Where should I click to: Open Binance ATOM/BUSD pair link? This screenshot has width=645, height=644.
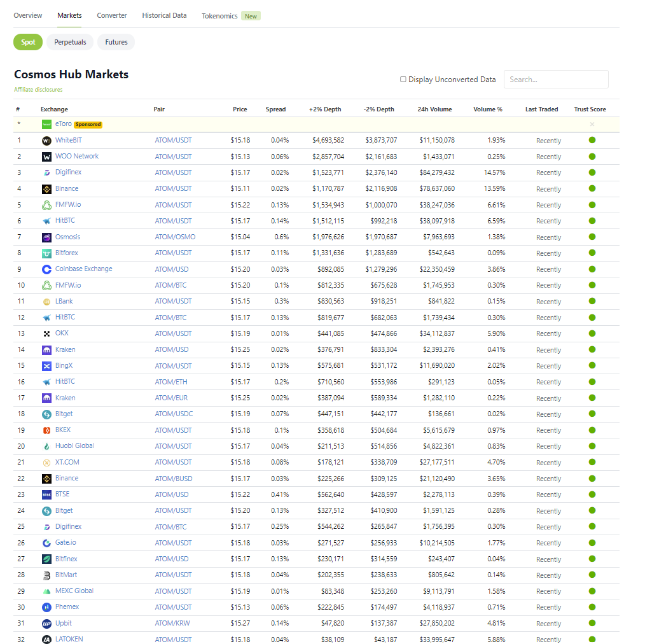pos(174,479)
